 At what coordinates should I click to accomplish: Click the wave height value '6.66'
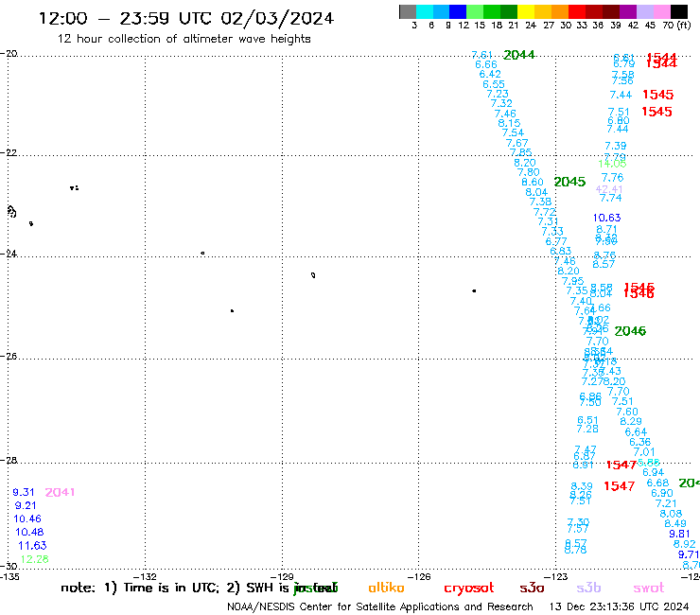(x=486, y=64)
